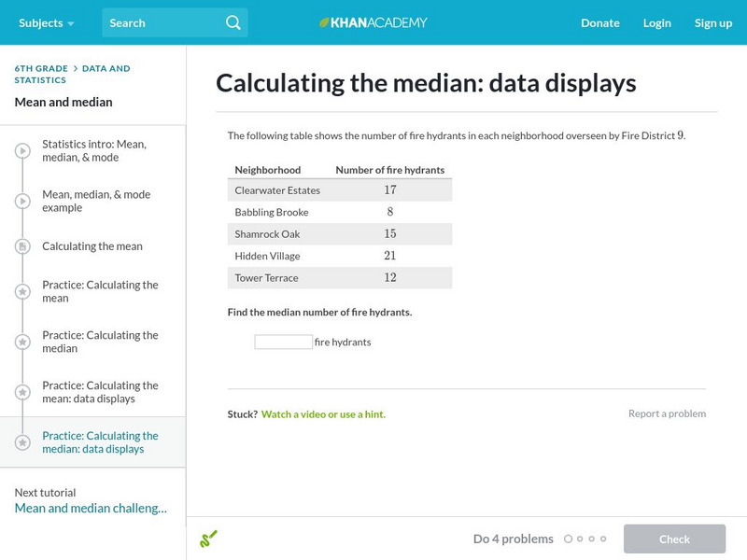Image resolution: width=747 pixels, height=560 pixels.
Task: Click the Search text field
Action: point(163,22)
